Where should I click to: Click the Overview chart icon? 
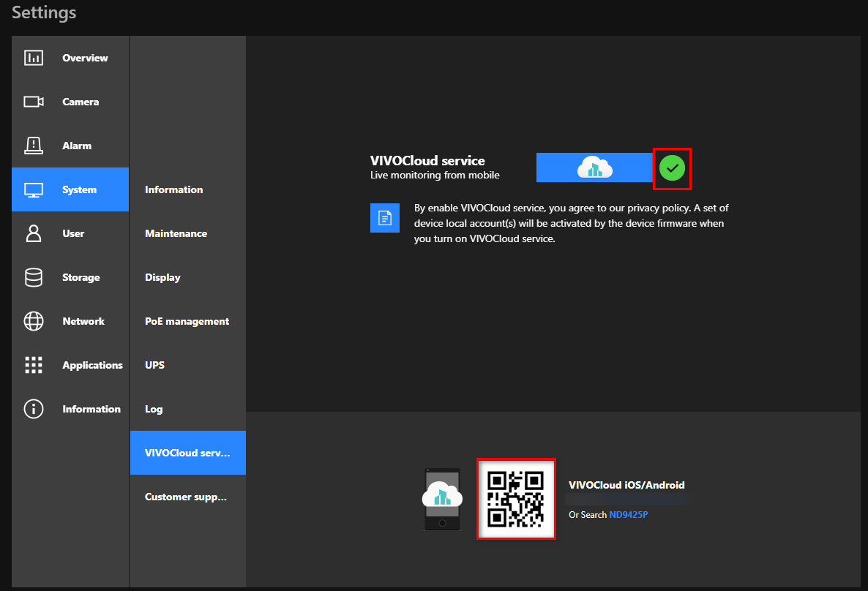point(34,58)
